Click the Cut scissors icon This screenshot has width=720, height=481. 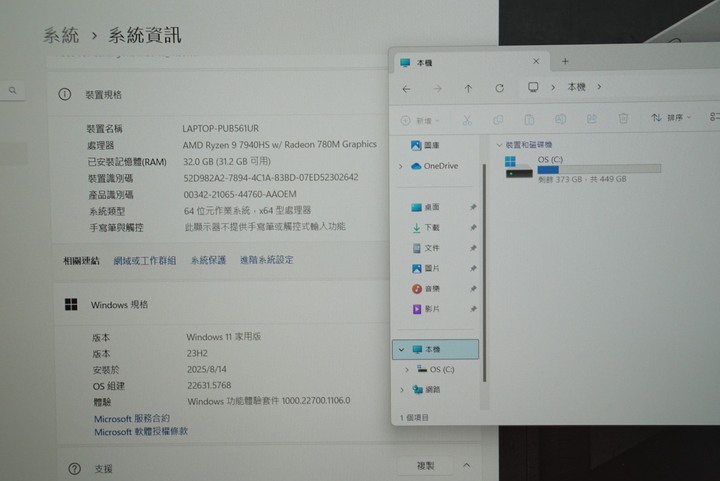tap(467, 120)
